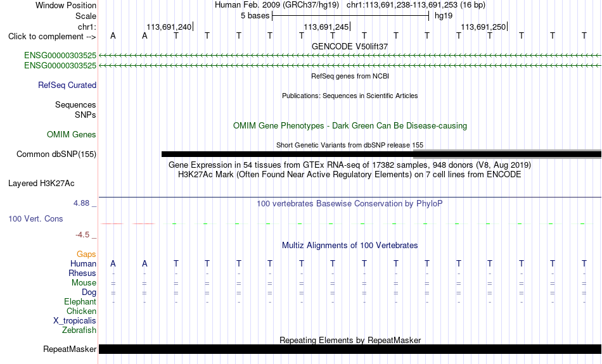The image size is (602, 364).
Task: Click the 113,691,245 ruler position
Action: coord(326,27)
